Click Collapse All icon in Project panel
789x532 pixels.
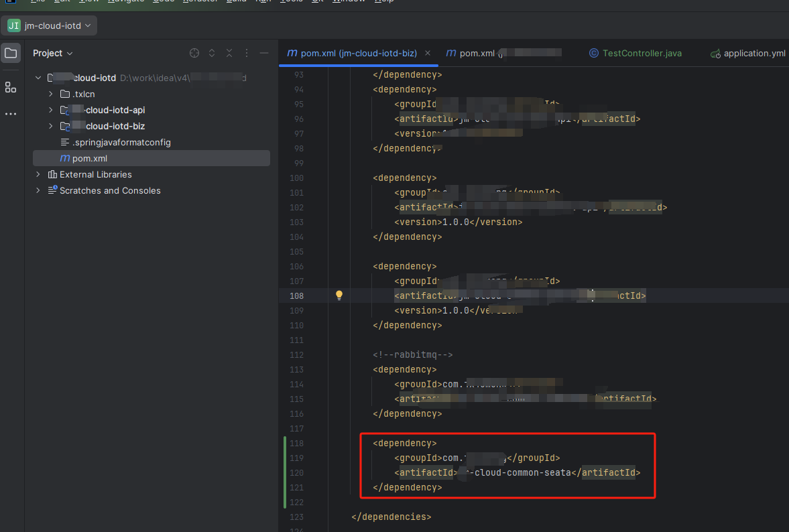[x=229, y=53]
